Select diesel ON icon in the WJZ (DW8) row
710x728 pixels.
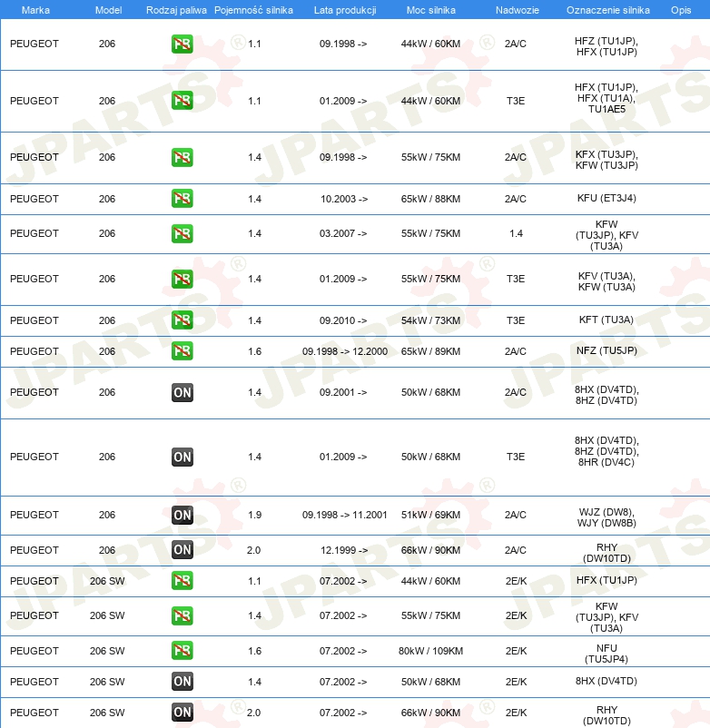click(182, 515)
